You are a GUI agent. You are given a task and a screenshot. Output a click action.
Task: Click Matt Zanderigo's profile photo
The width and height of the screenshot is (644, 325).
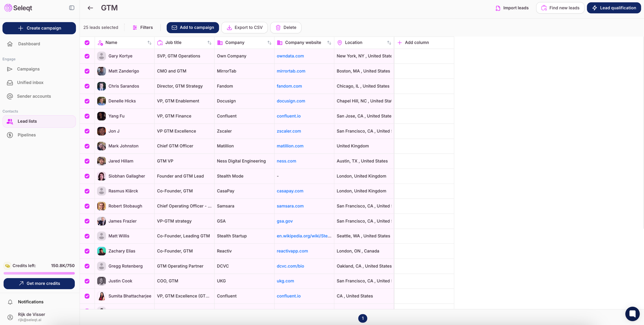tap(101, 71)
